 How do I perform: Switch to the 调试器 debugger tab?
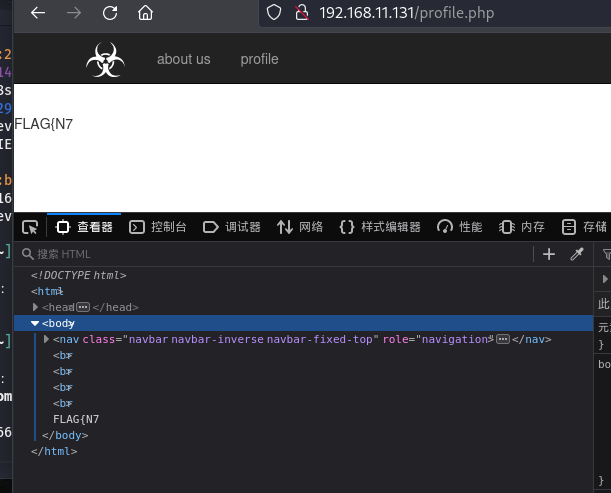coord(231,227)
